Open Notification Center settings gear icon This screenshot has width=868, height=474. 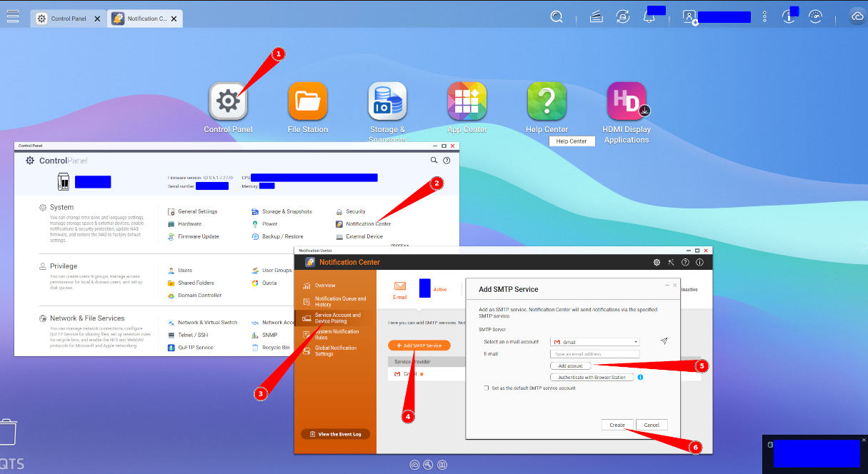pos(657,262)
